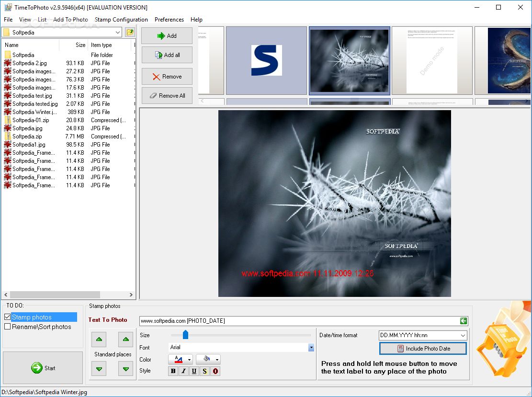Click the green arrow insert icon in text field
The image size is (532, 397).
pyautogui.click(x=464, y=321)
